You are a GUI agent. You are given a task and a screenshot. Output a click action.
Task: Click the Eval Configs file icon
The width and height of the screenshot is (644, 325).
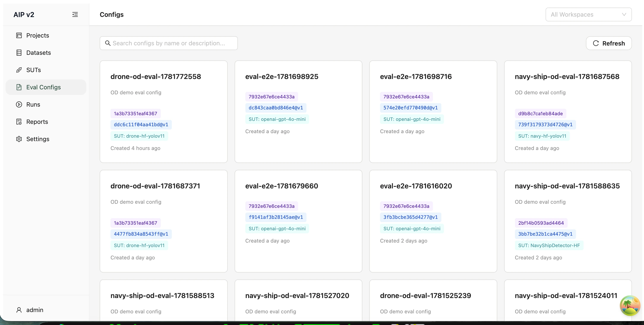pos(19,87)
